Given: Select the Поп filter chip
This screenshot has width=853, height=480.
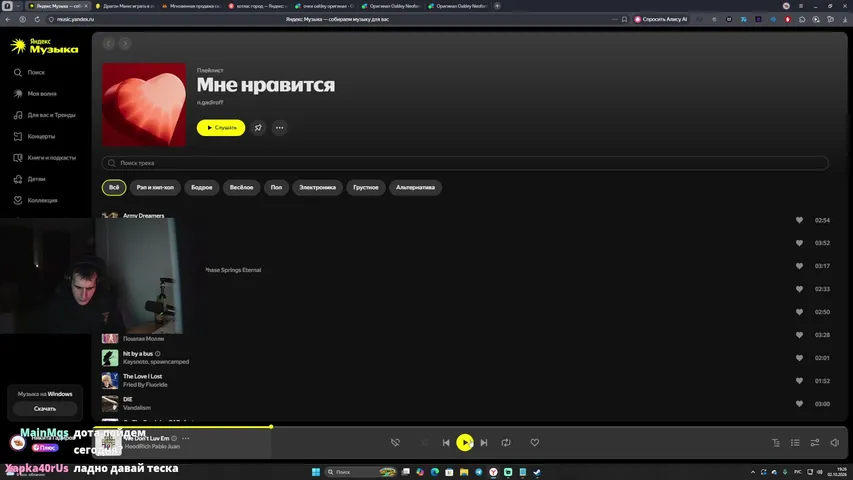Looking at the screenshot, I should (x=276, y=187).
